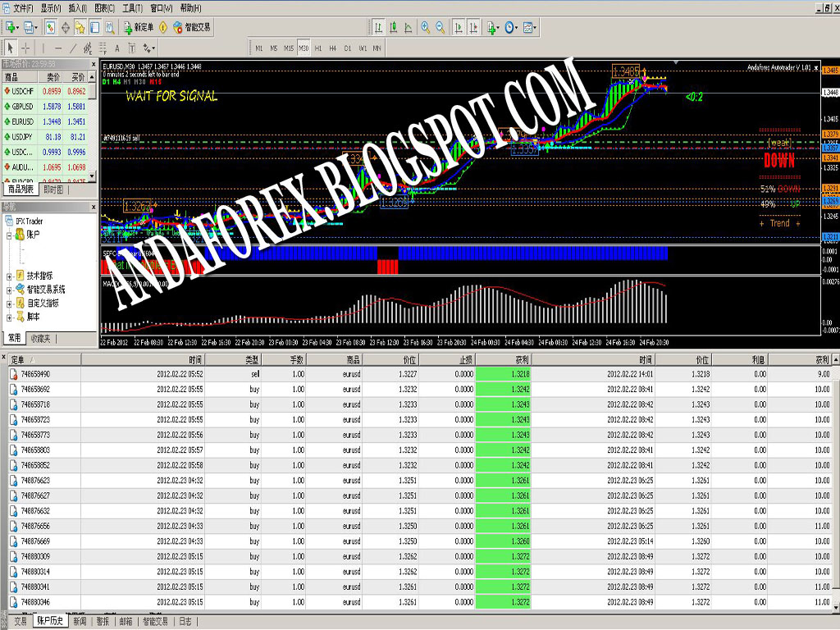The width and height of the screenshot is (840, 630).
Task: Switch chart timeframe to H4
Action: [333, 48]
